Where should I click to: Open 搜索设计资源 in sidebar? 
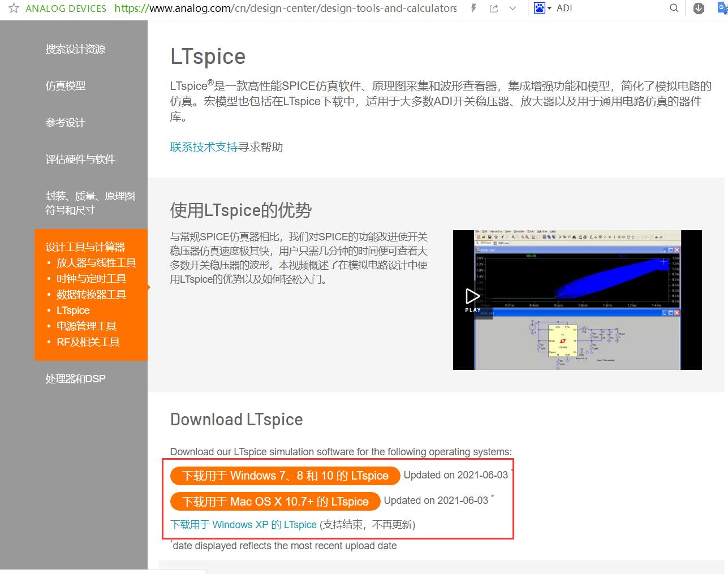pos(75,49)
